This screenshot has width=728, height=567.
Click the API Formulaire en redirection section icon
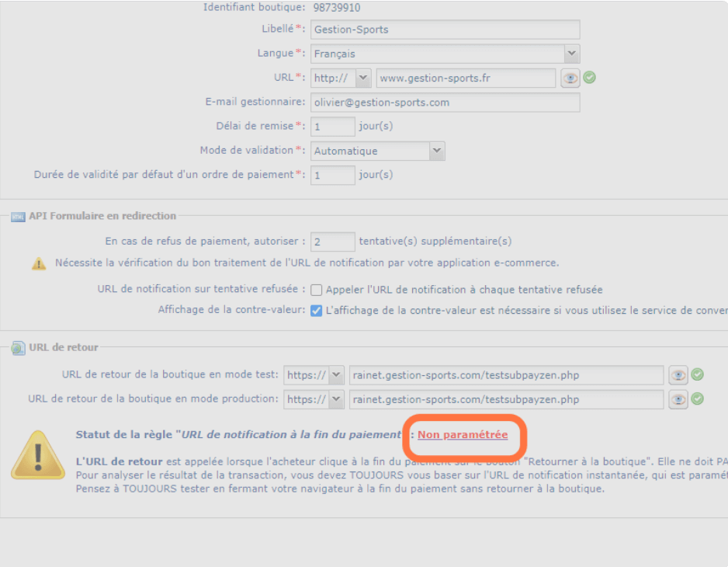(17, 217)
